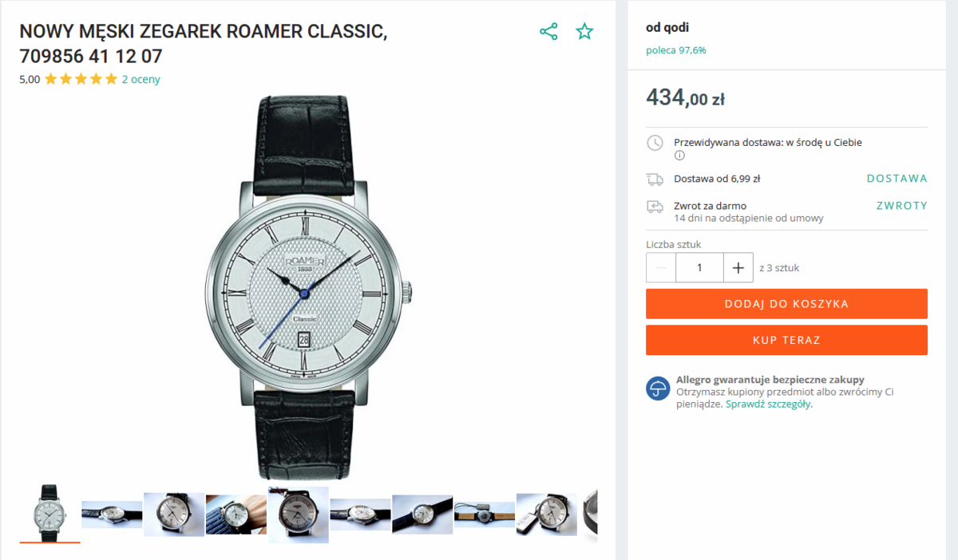Image resolution: width=958 pixels, height=560 pixels.
Task: Open the 2 oceny ratings link
Action: (x=141, y=80)
